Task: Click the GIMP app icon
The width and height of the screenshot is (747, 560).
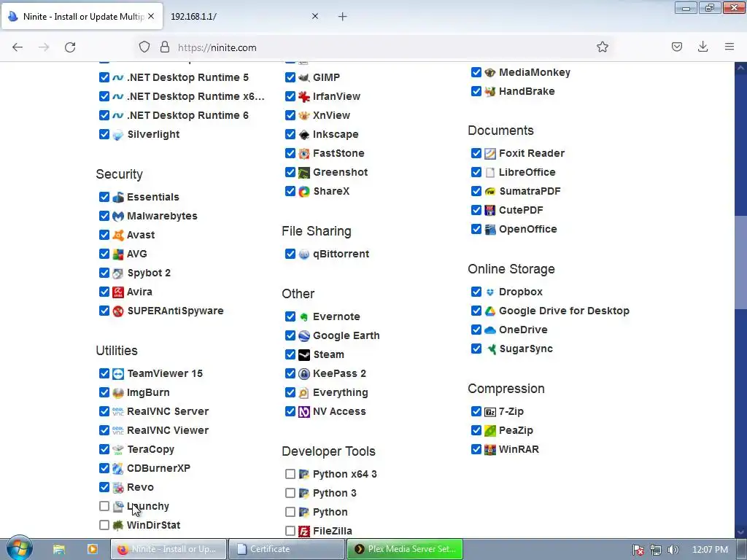Action: click(304, 77)
